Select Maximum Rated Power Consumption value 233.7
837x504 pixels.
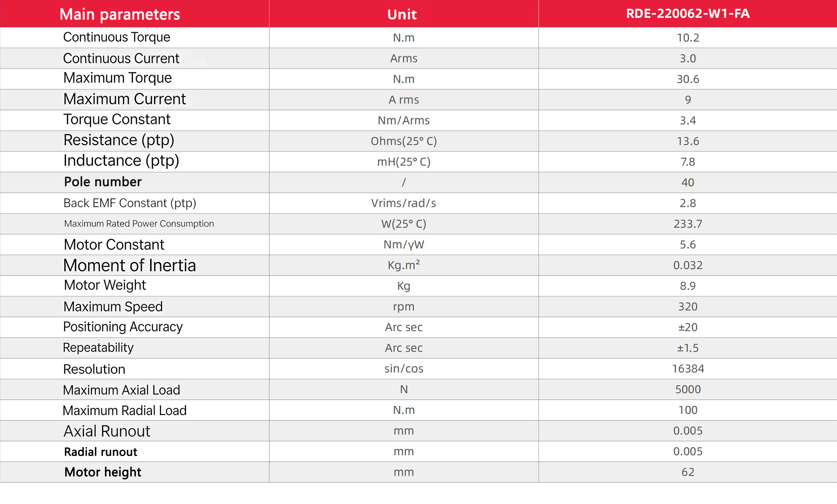pyautogui.click(x=688, y=224)
